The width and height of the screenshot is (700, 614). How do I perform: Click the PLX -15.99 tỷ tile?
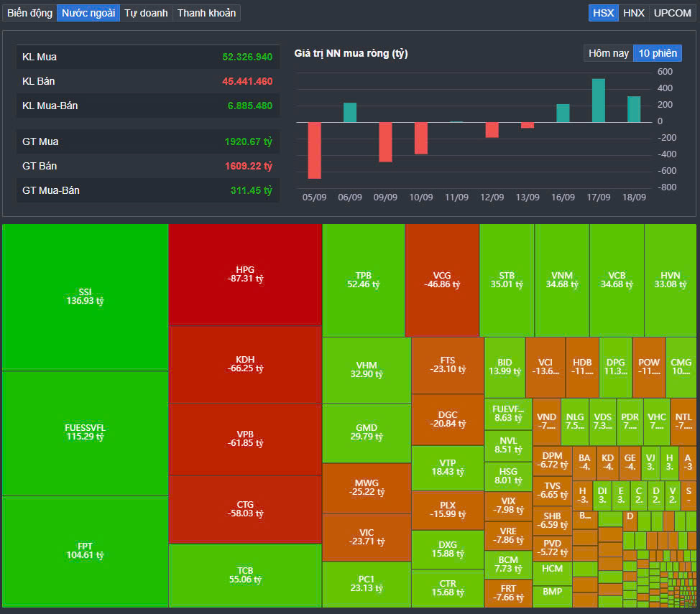448,510
